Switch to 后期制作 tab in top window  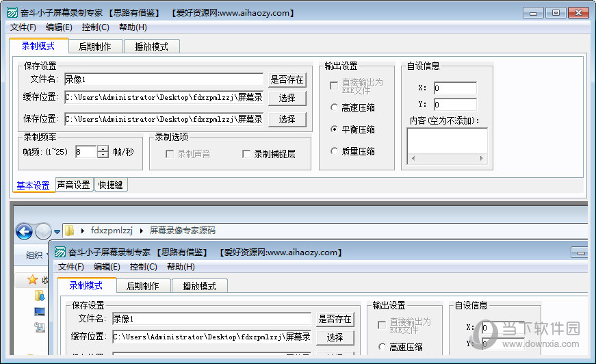pyautogui.click(x=95, y=47)
